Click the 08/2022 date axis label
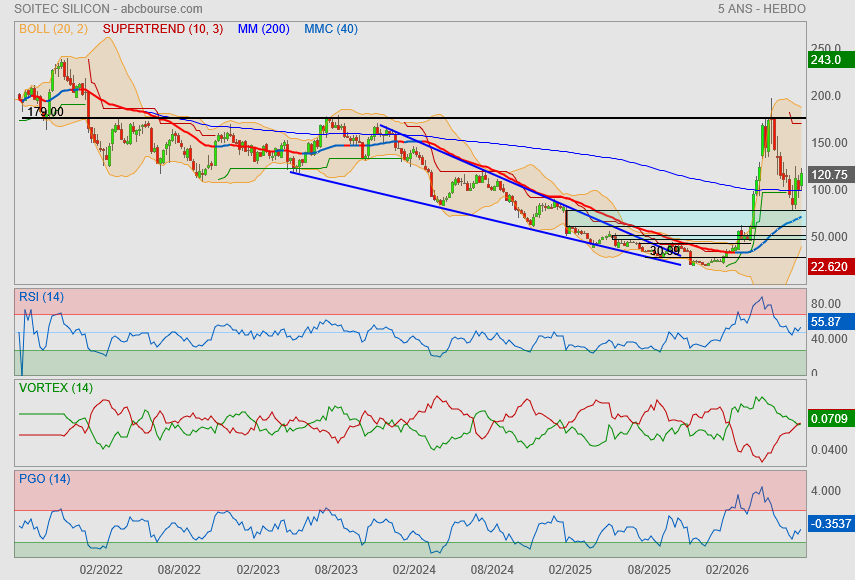Viewport: 855px width, 580px height. click(179, 570)
